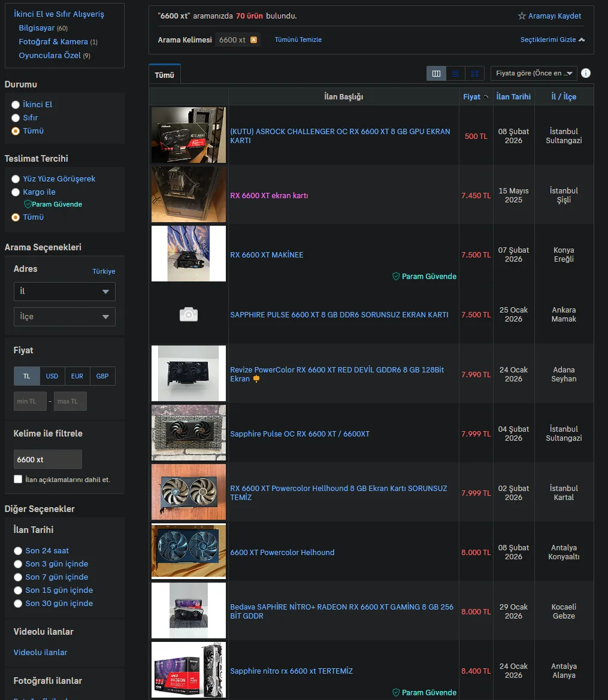Screen dimensions: 608x700
Task: Switch to classic column view icon
Action: (x=437, y=74)
